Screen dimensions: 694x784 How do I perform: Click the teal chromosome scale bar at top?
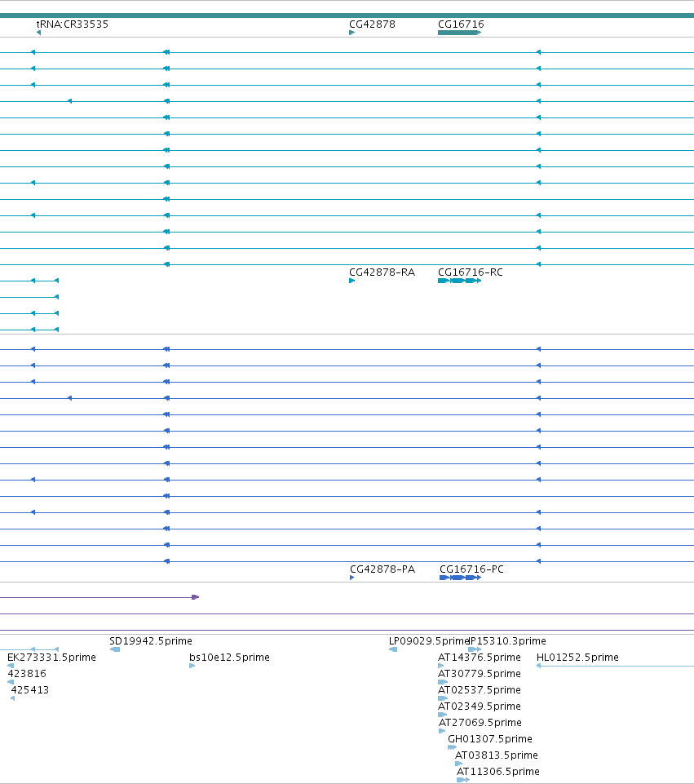pyautogui.click(x=347, y=16)
